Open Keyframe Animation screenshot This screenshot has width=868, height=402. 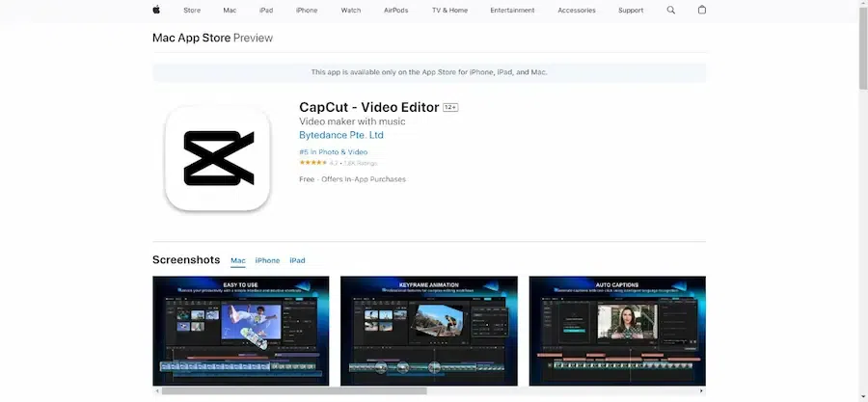pyautogui.click(x=429, y=331)
